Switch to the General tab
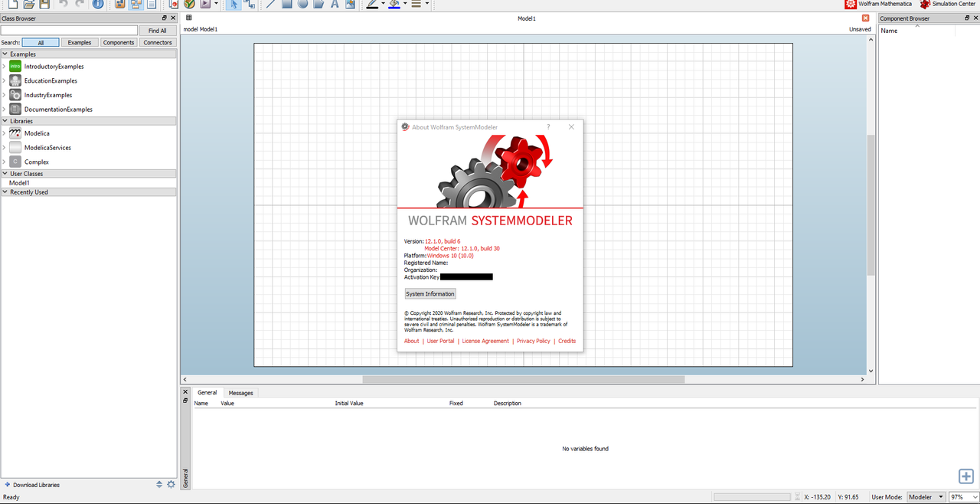Image resolution: width=980 pixels, height=504 pixels. click(x=207, y=392)
